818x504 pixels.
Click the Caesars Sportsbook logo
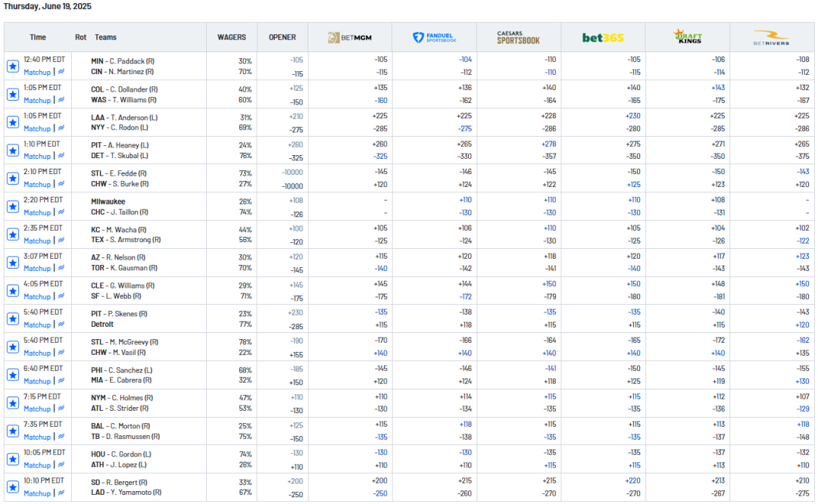click(x=518, y=37)
